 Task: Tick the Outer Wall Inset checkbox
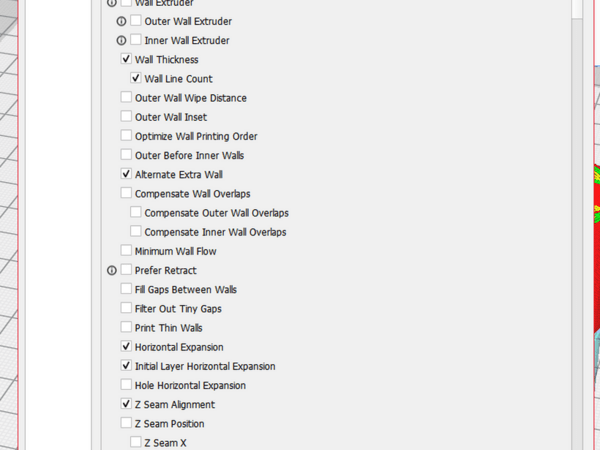[x=126, y=117]
